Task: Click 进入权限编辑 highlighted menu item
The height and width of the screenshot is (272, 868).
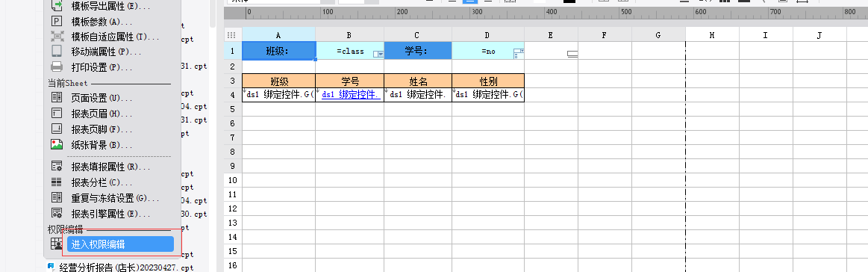Action: [x=120, y=244]
